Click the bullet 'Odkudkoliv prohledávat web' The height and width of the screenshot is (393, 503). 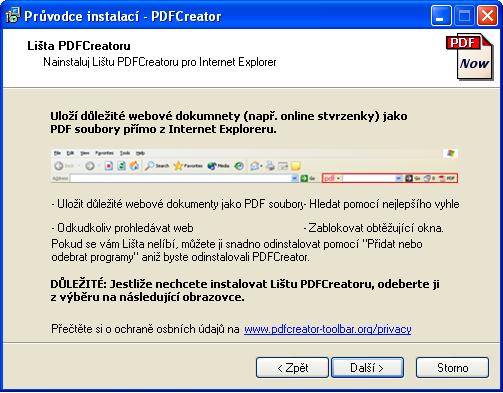(122, 228)
